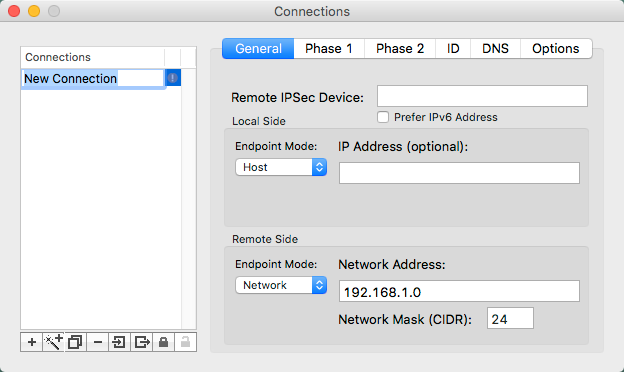Click the closed lock icon
The height and width of the screenshot is (372, 624).
[163, 342]
